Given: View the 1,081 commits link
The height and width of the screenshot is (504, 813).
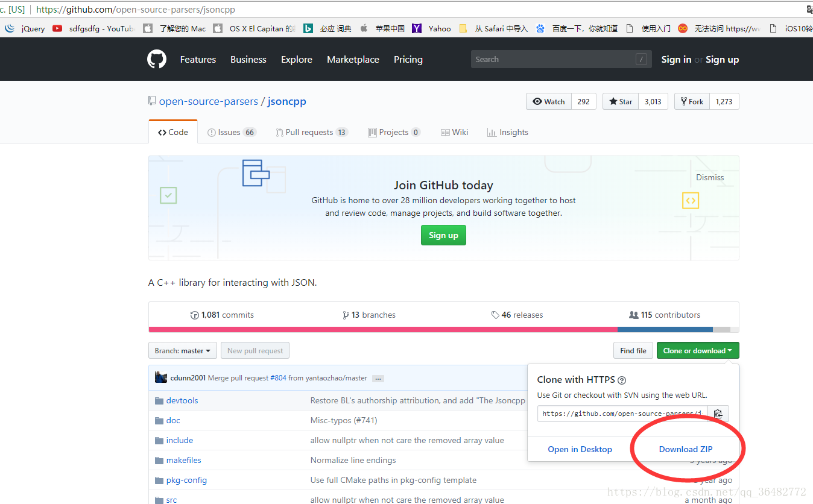Looking at the screenshot, I should (x=222, y=315).
